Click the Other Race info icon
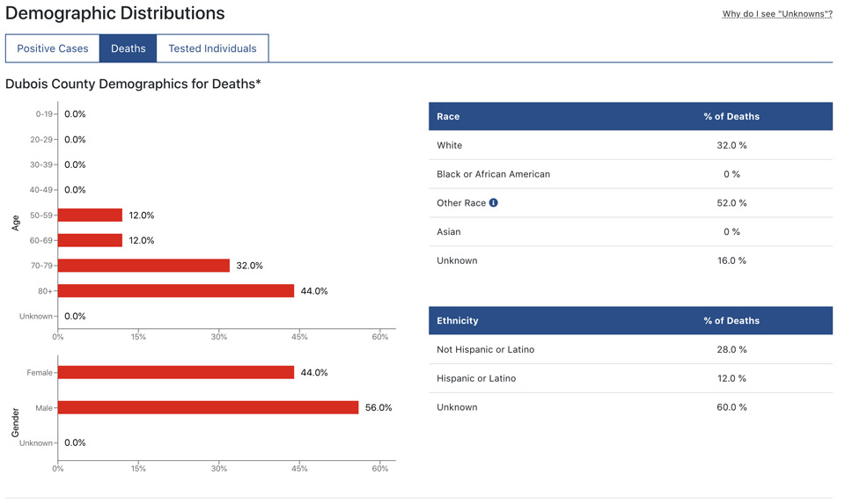The image size is (845, 504). tap(494, 203)
